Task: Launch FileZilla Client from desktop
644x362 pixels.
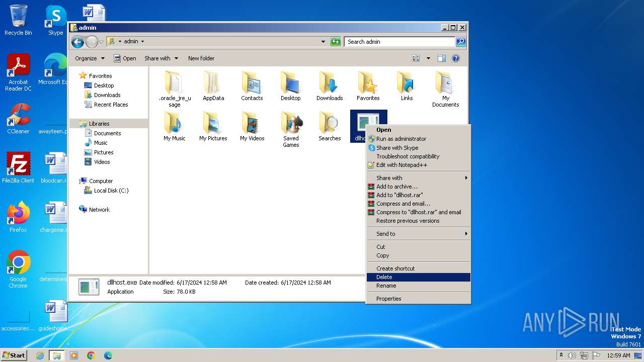Action: coord(18,167)
